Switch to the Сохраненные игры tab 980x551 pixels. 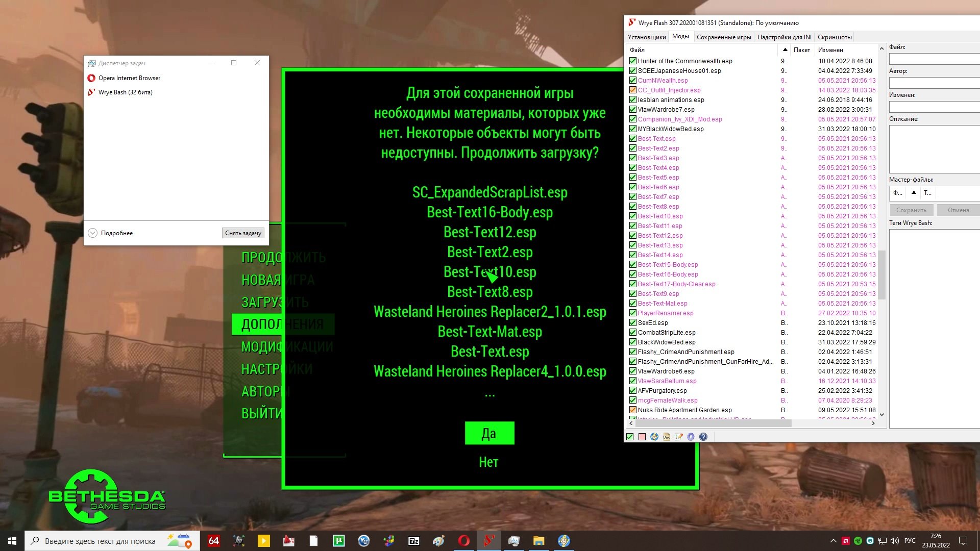(723, 37)
